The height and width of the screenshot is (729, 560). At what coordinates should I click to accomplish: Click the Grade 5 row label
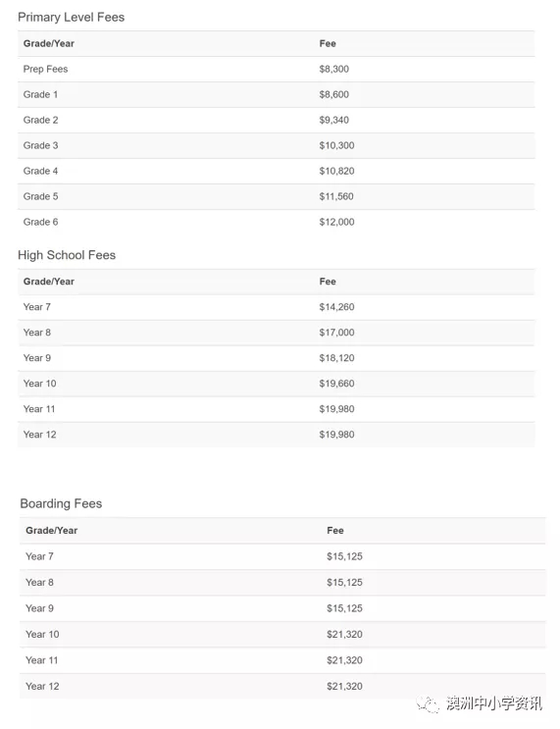[40, 196]
